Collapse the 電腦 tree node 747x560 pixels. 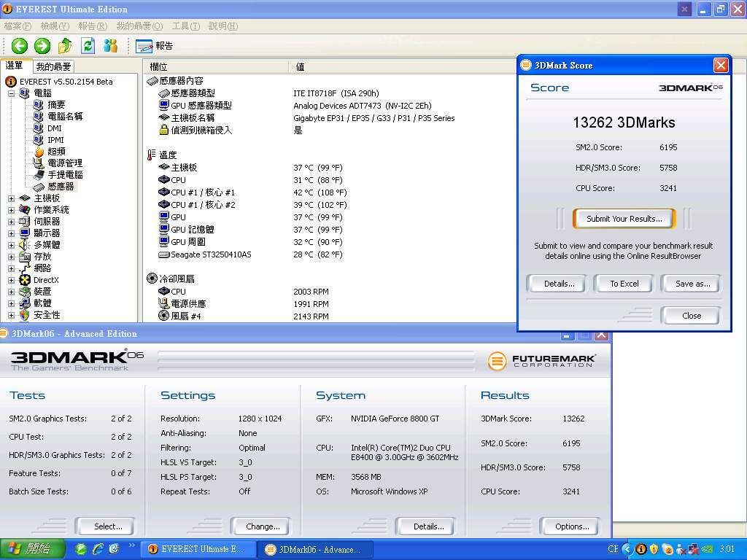[12, 93]
